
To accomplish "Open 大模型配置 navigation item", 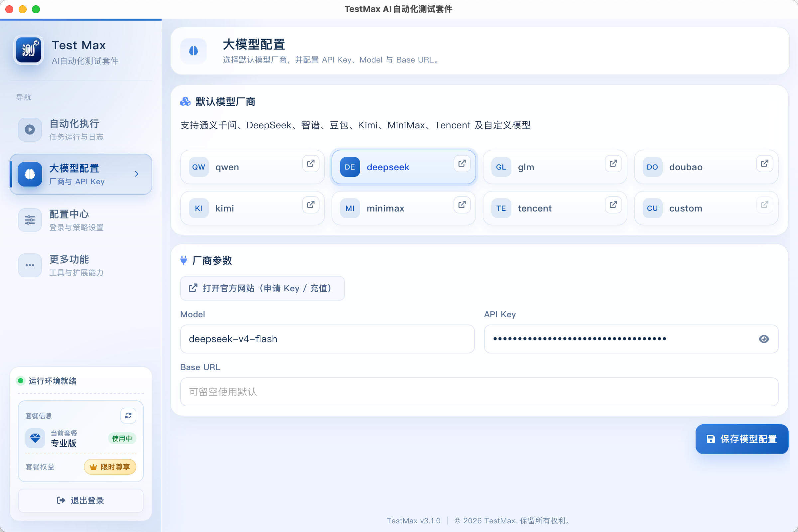I will pos(81,174).
